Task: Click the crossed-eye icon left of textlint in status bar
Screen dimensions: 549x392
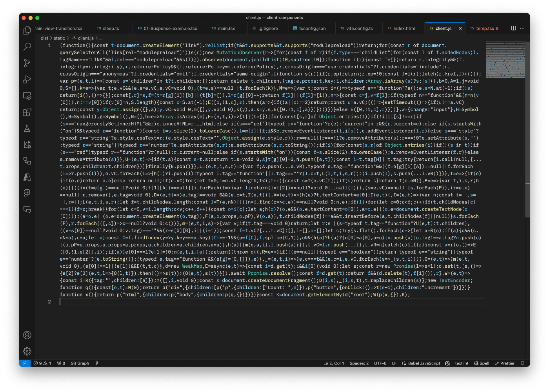Action: click(x=447, y=363)
